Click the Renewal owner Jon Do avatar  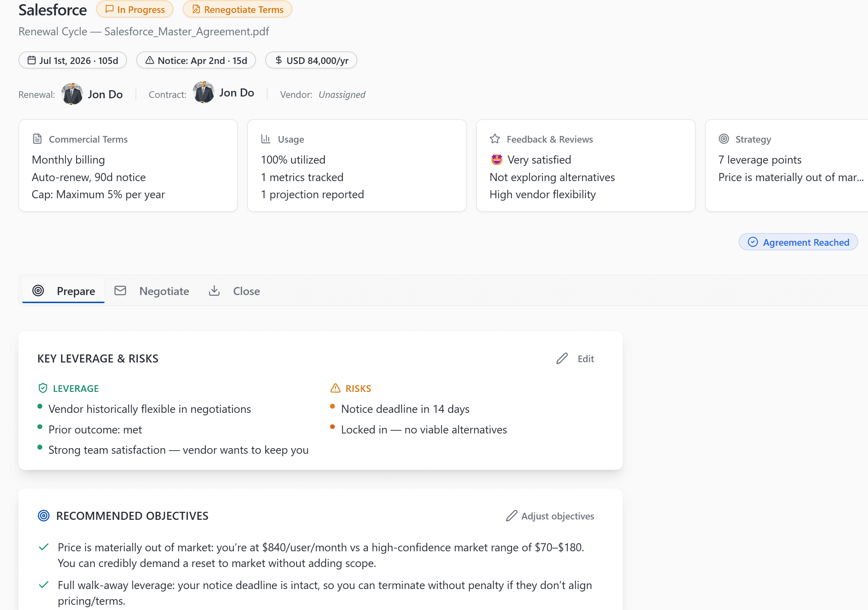(x=72, y=94)
